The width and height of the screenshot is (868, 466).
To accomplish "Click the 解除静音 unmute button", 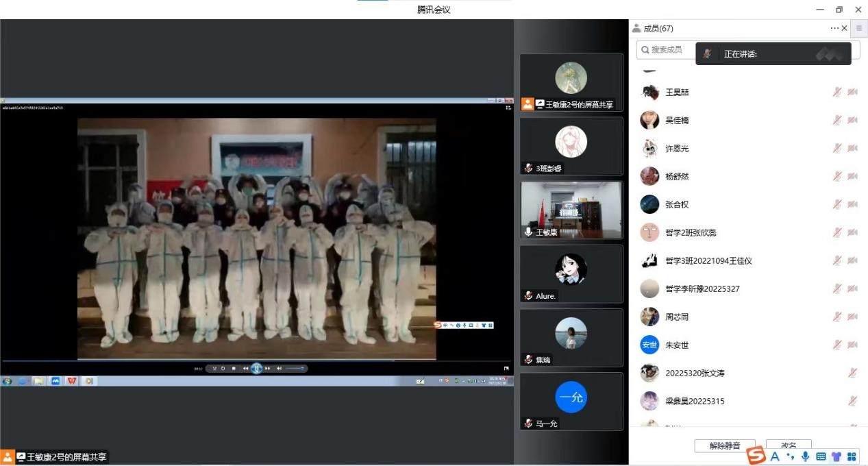I will pyautogui.click(x=724, y=445).
